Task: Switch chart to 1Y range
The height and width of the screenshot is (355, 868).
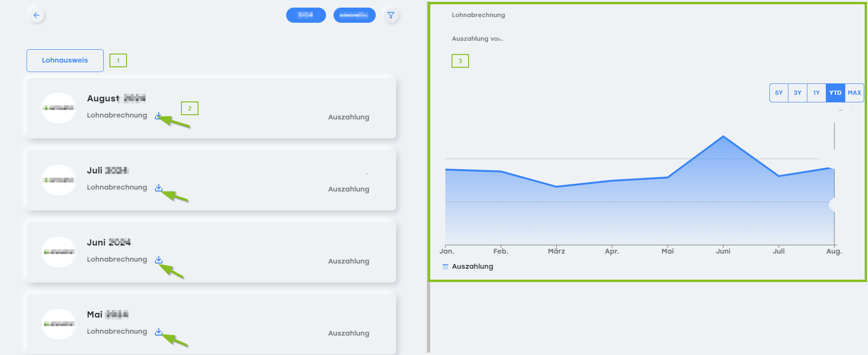Action: (816, 93)
